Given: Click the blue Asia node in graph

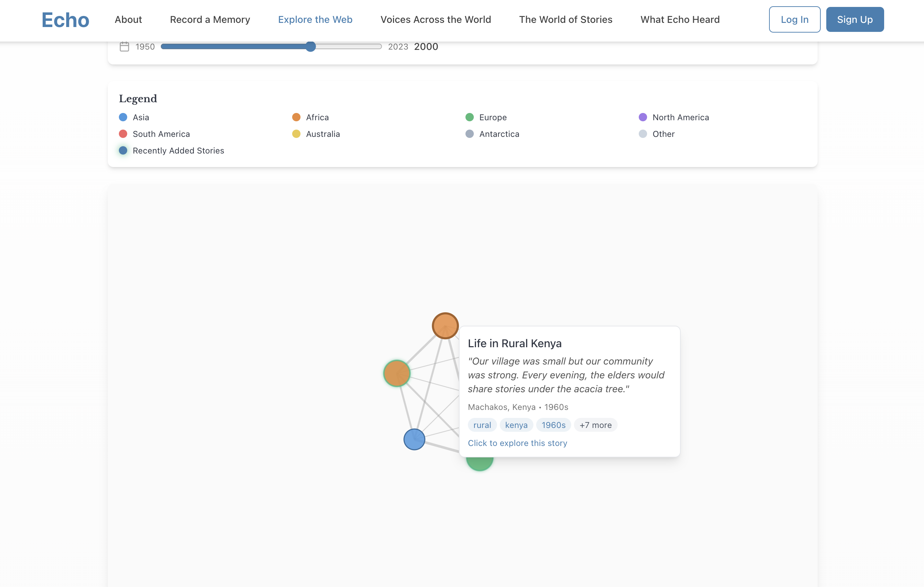Looking at the screenshot, I should click(x=414, y=439).
